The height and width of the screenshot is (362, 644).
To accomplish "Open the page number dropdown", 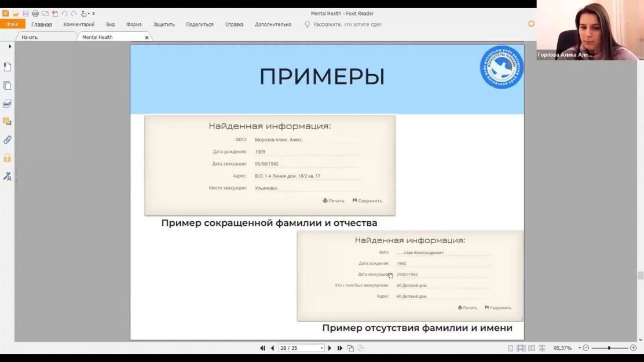I will tap(321, 348).
